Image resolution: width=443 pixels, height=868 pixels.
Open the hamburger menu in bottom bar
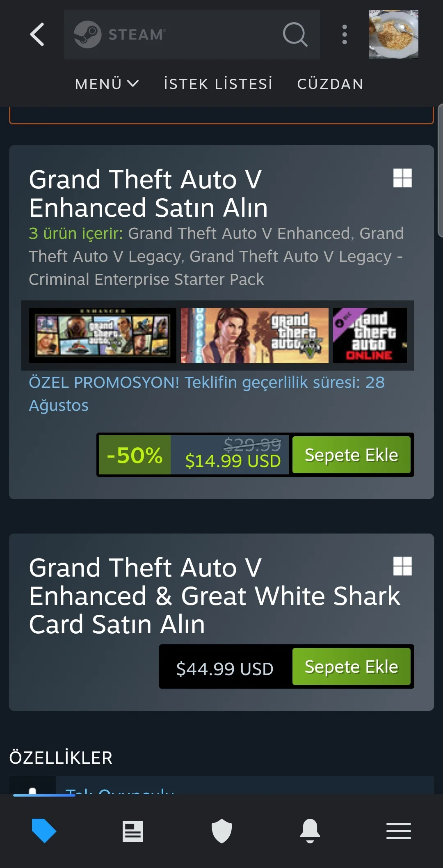(399, 831)
